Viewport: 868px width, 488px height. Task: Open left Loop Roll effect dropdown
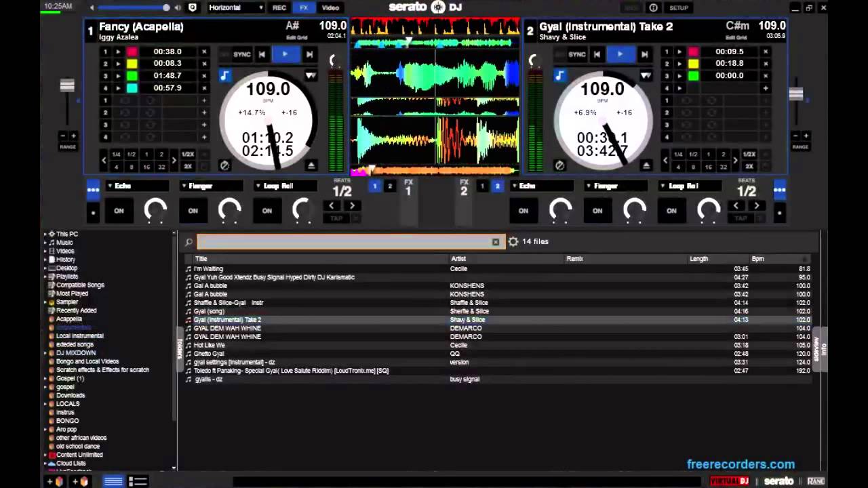285,186
